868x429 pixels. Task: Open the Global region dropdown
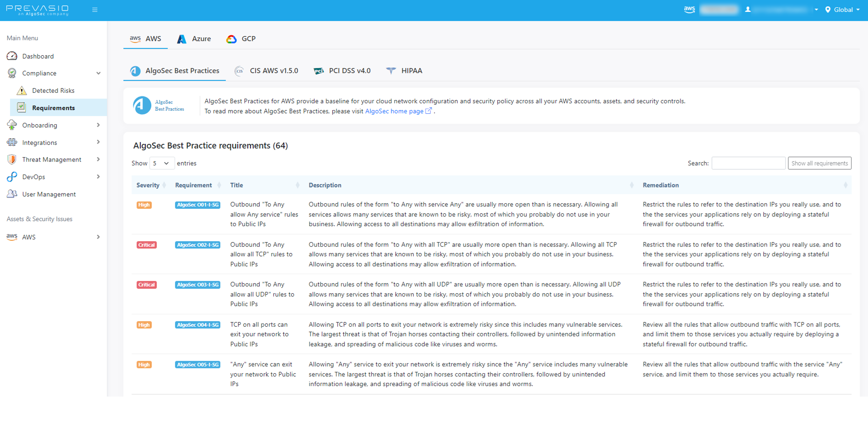click(x=842, y=10)
